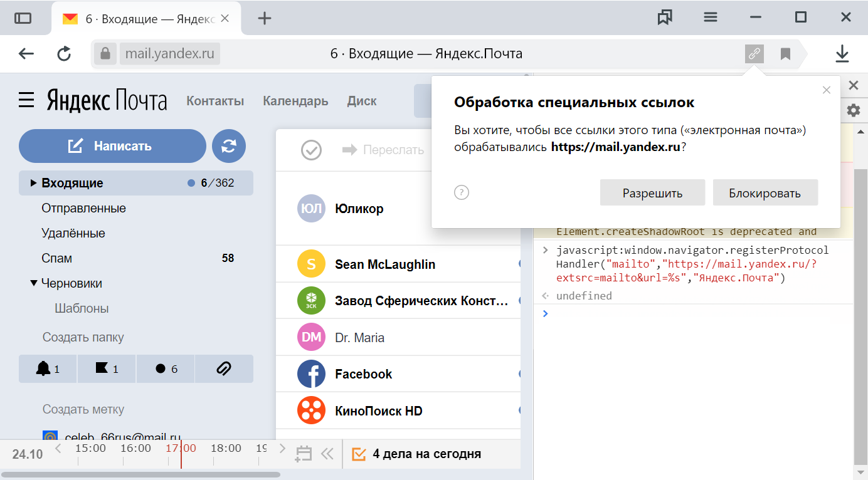Open the Входящие folder
This screenshot has width=868, height=480.
pyautogui.click(x=136, y=183)
